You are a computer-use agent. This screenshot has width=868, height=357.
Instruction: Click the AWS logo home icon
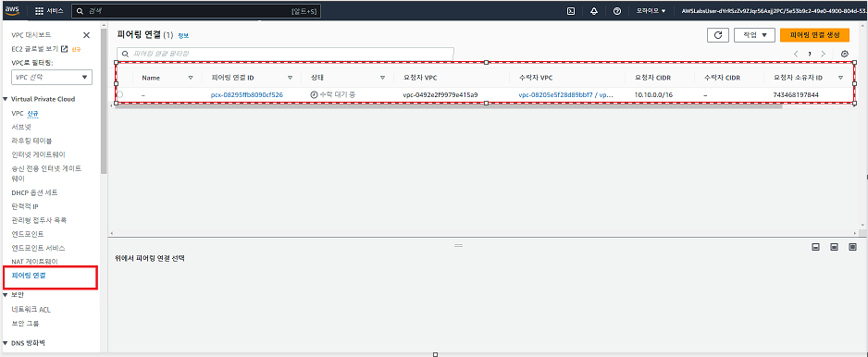point(12,10)
